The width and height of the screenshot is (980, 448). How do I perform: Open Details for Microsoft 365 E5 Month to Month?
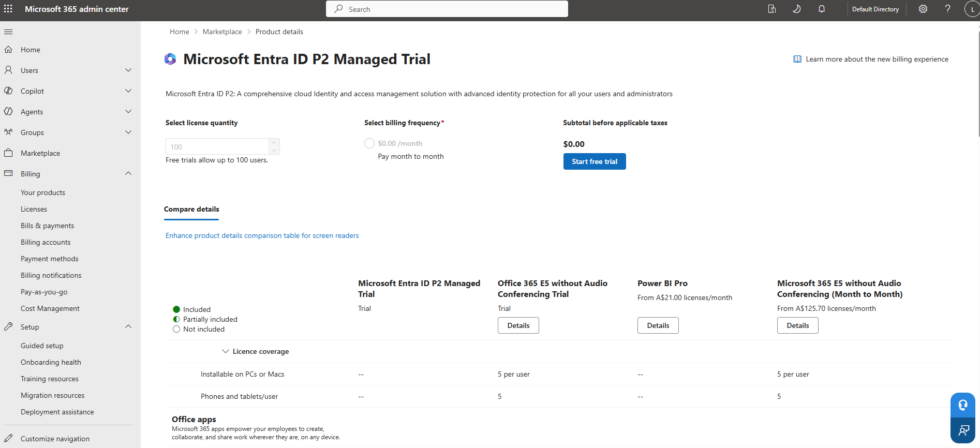(798, 325)
